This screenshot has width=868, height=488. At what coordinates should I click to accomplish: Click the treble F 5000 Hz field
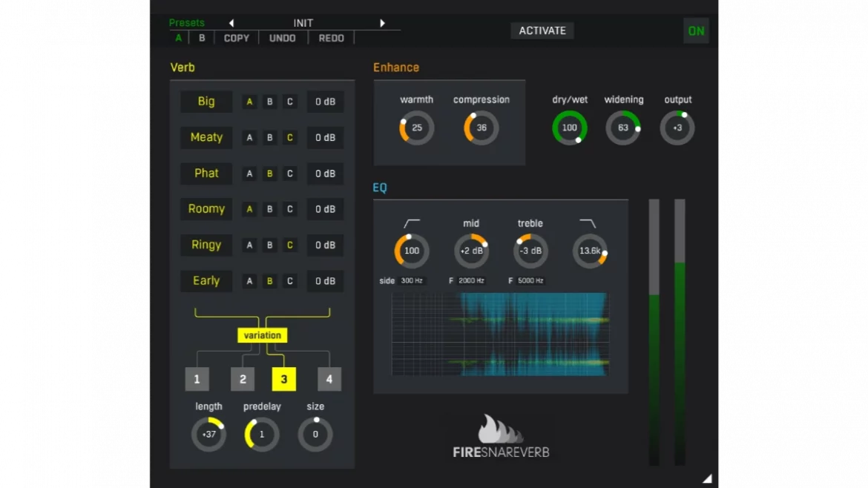(x=530, y=281)
